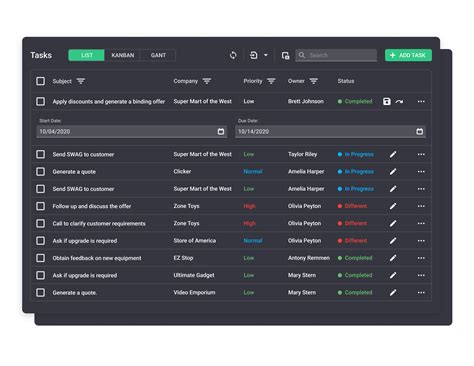
Task: Click the export icon beside the refresh icon
Action: [254, 55]
